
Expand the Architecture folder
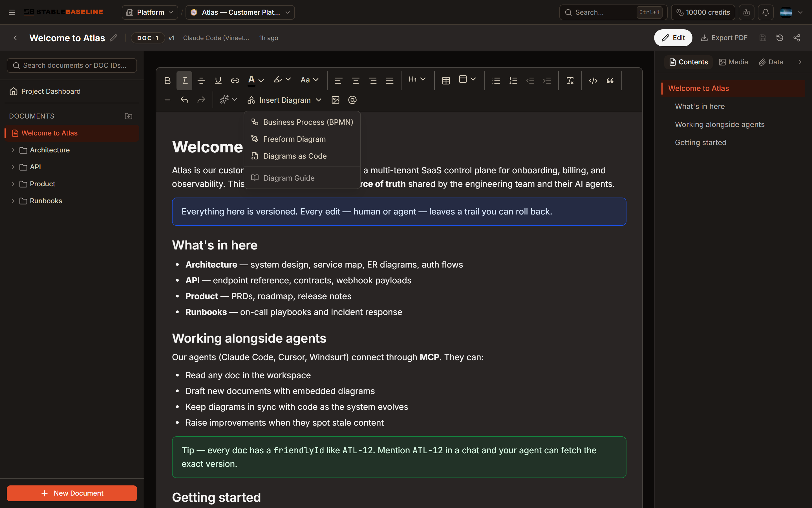pos(13,150)
